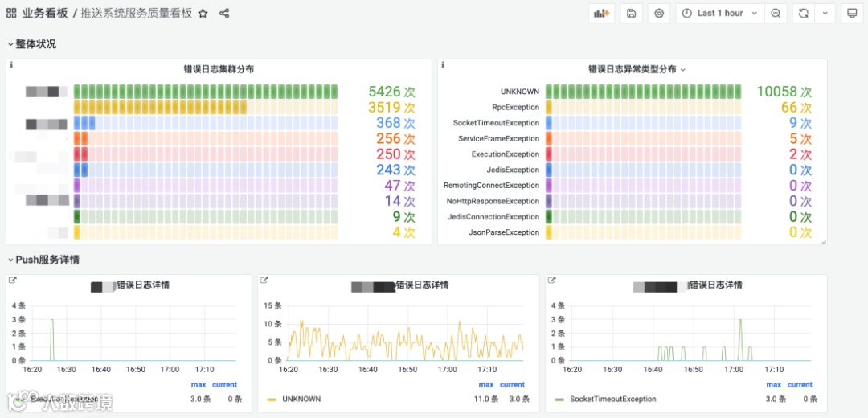
Task: Open info icon on 错误日志集群分布 panel
Action: [11, 65]
